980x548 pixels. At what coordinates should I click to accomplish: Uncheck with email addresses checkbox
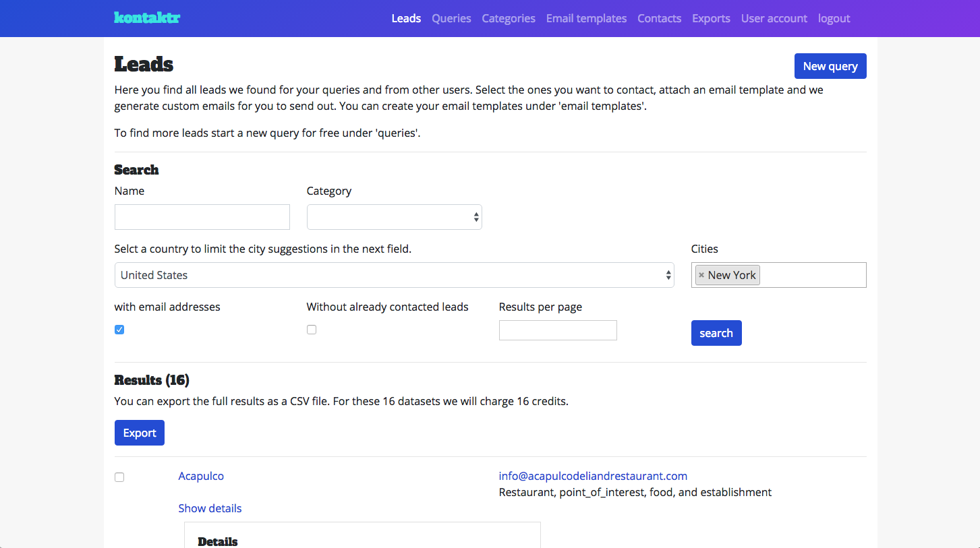[x=119, y=330]
